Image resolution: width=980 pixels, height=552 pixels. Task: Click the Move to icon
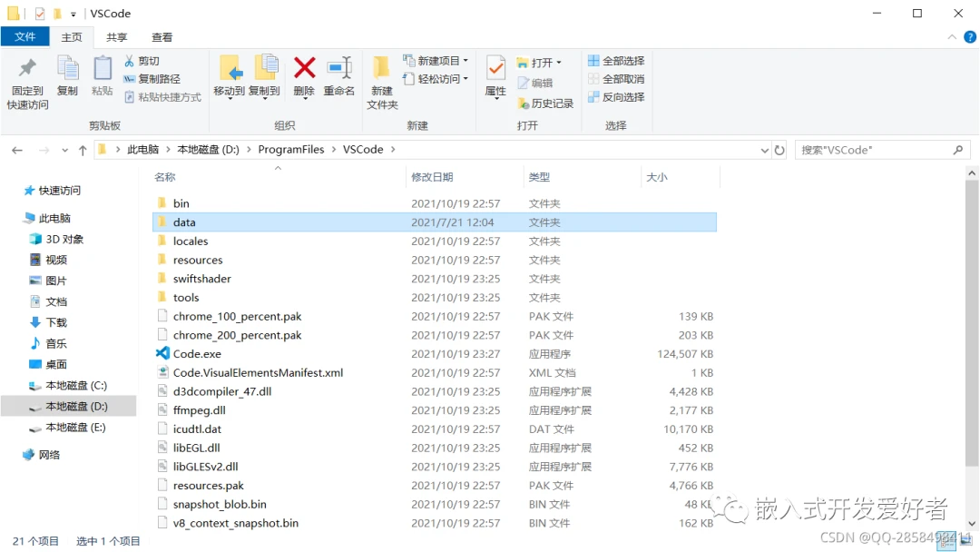[230, 68]
